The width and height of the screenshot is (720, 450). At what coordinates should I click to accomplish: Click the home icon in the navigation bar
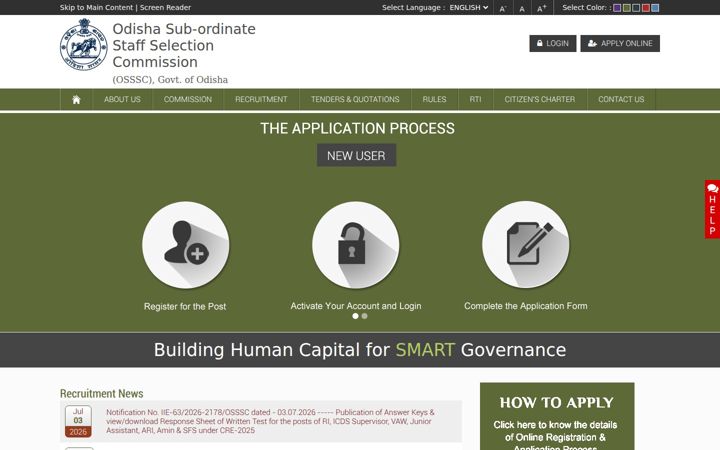click(x=76, y=100)
